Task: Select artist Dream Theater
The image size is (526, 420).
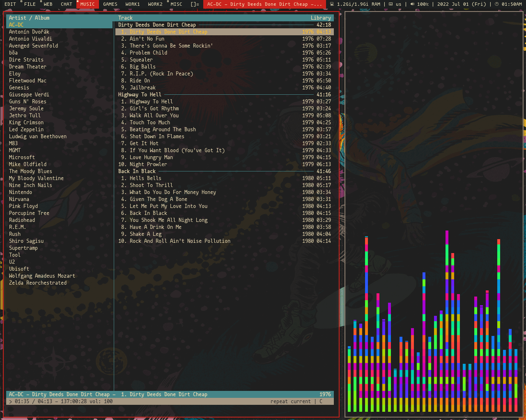Action: [x=60, y=67]
